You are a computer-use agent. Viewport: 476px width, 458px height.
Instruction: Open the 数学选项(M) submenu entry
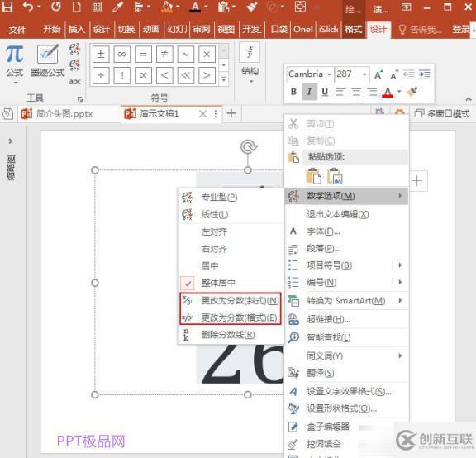[x=347, y=196]
